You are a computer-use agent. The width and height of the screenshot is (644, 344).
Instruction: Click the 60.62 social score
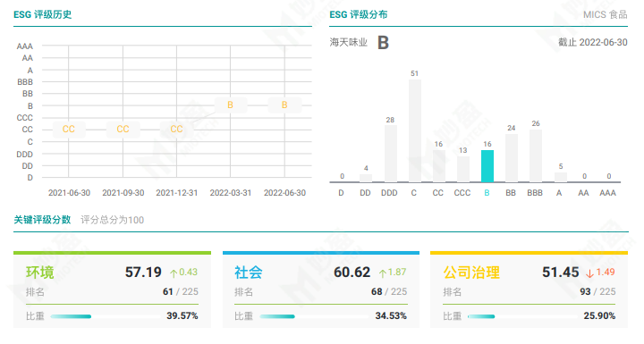click(352, 273)
